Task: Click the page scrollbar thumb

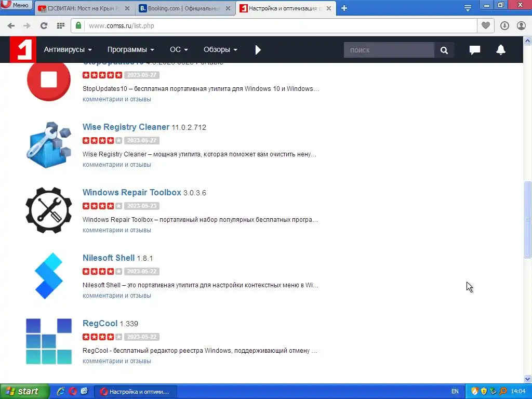Action: coord(528,220)
